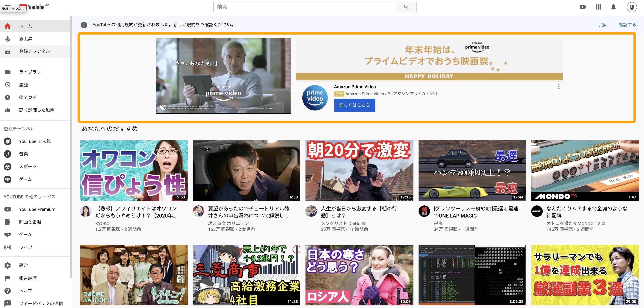Click the settings gear icon
Image resolution: width=644 pixels, height=308 pixels.
pyautogui.click(x=8, y=265)
